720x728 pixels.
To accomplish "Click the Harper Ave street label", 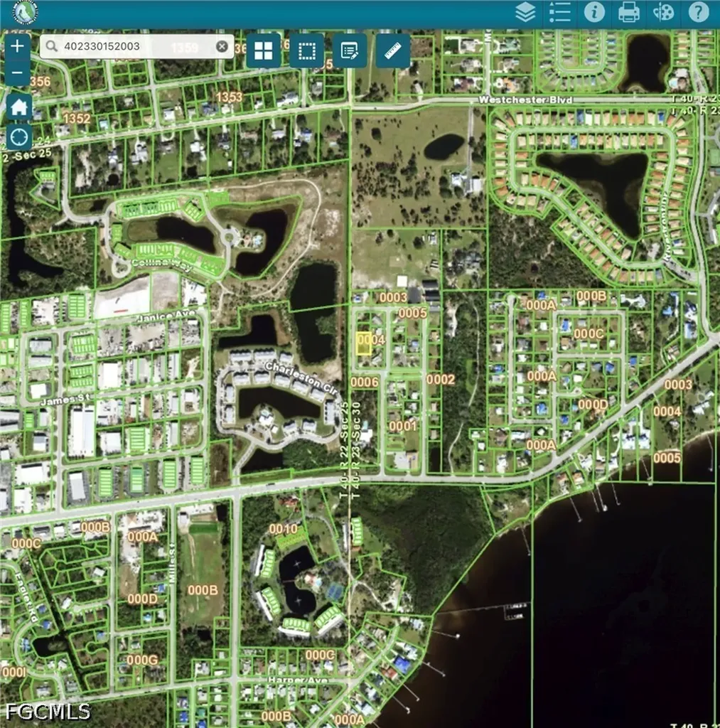I will 298,680.
